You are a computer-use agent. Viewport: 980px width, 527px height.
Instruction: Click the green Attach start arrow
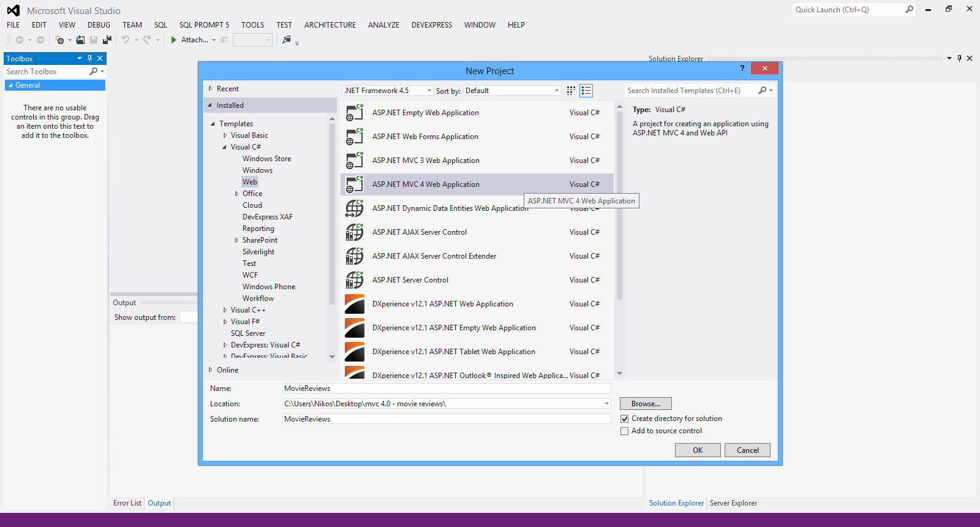pos(174,40)
